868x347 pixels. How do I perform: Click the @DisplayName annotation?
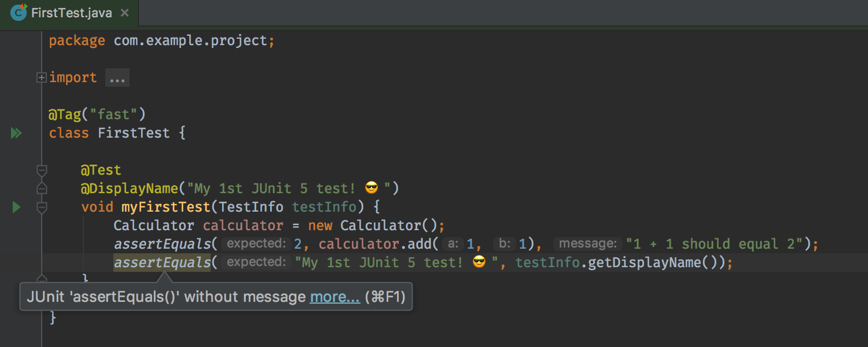click(x=130, y=189)
